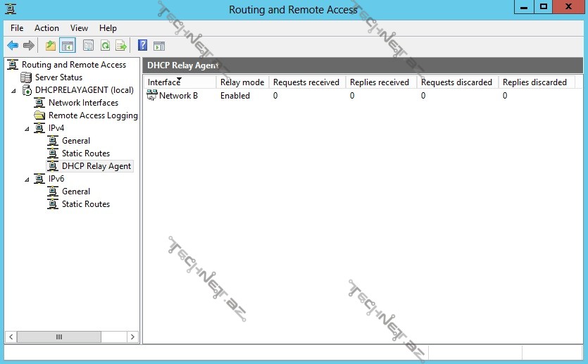Sort by Requests received column header

coord(306,82)
